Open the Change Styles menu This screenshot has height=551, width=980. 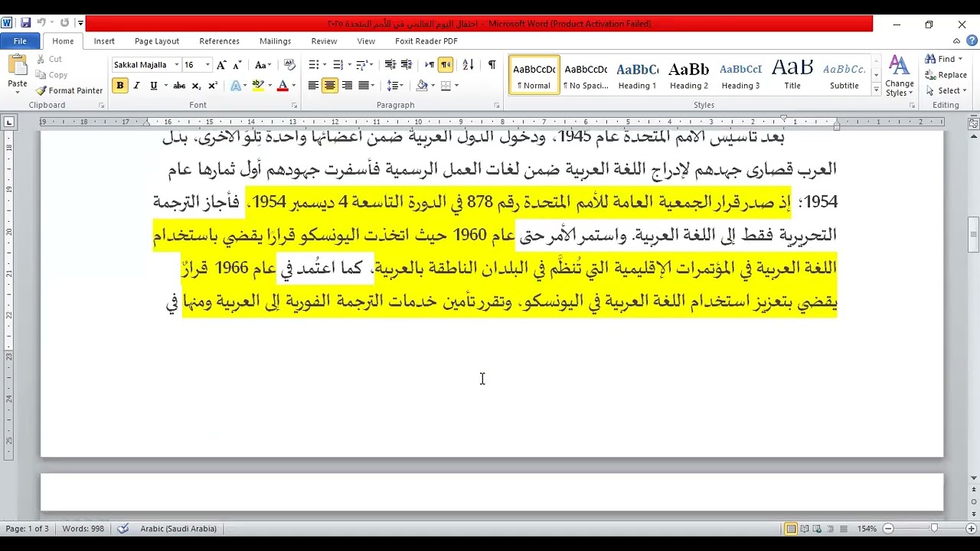click(899, 76)
